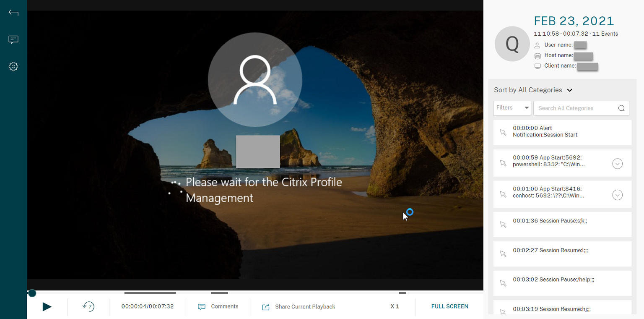Click the playback progress slider handle
Screen dimensions: 644x319
pos(32,293)
